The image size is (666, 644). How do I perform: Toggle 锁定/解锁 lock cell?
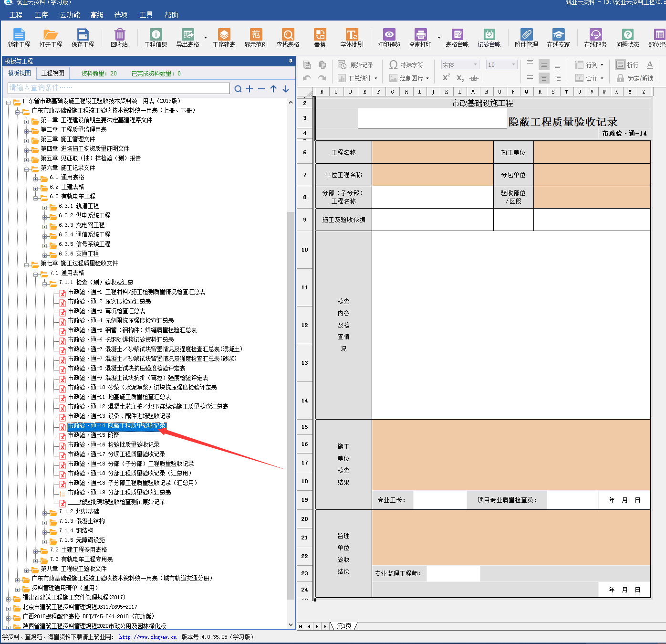(x=635, y=78)
